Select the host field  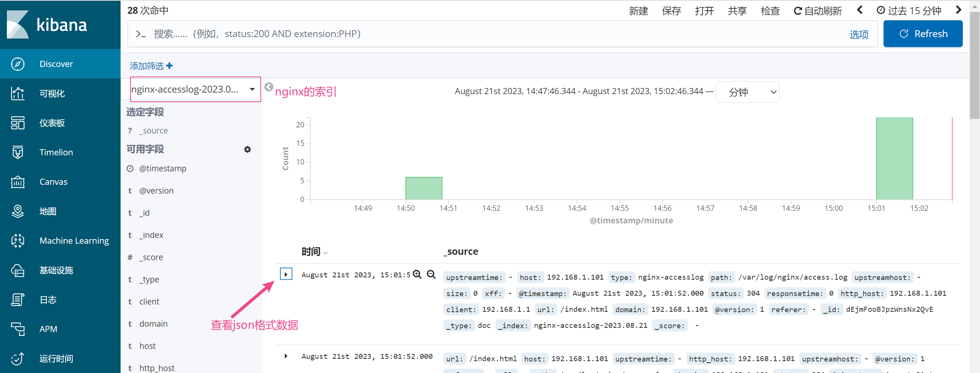click(147, 346)
